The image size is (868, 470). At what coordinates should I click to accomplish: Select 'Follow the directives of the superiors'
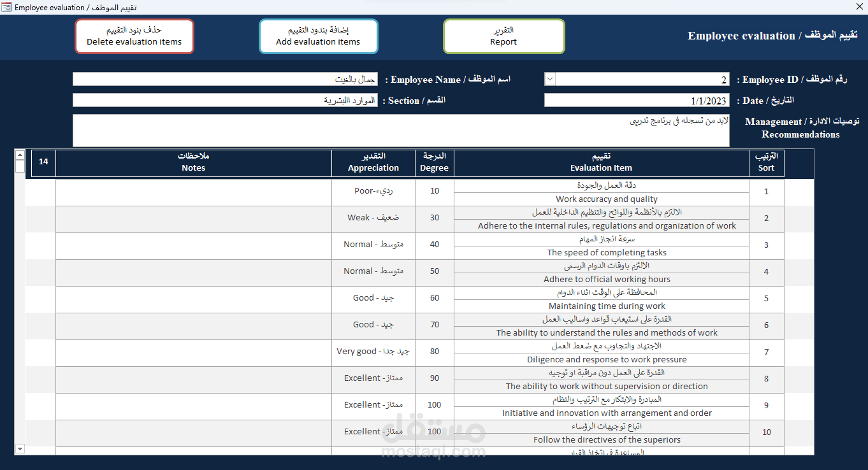tap(602, 439)
